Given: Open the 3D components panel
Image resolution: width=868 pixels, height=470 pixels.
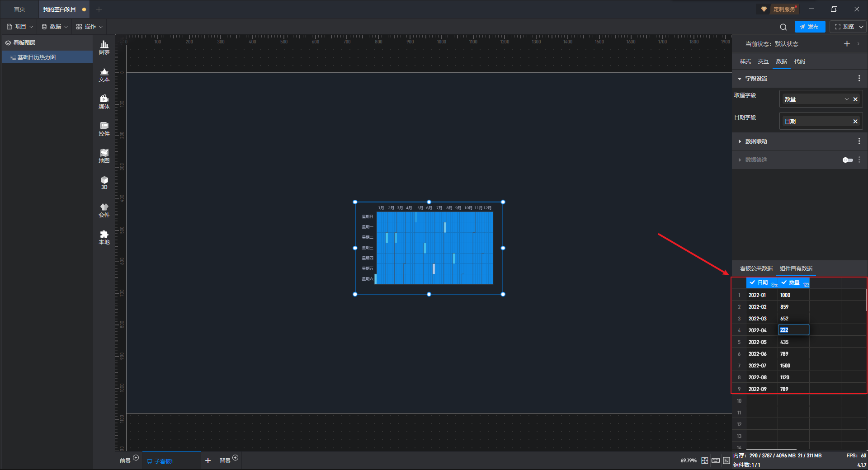Looking at the screenshot, I should [104, 183].
